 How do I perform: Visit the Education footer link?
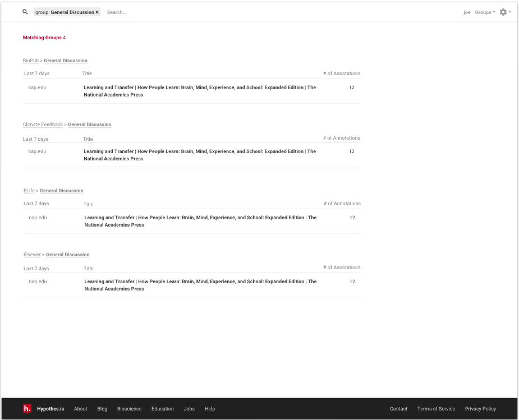tap(163, 408)
